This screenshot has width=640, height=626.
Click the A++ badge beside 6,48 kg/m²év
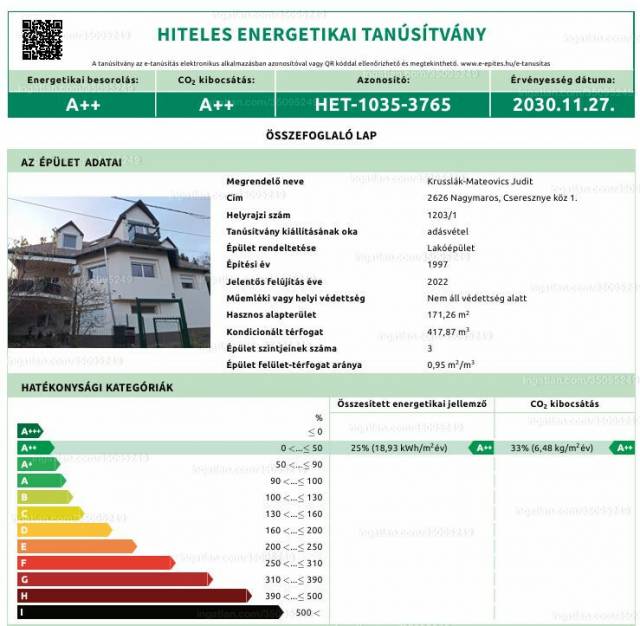(x=622, y=448)
